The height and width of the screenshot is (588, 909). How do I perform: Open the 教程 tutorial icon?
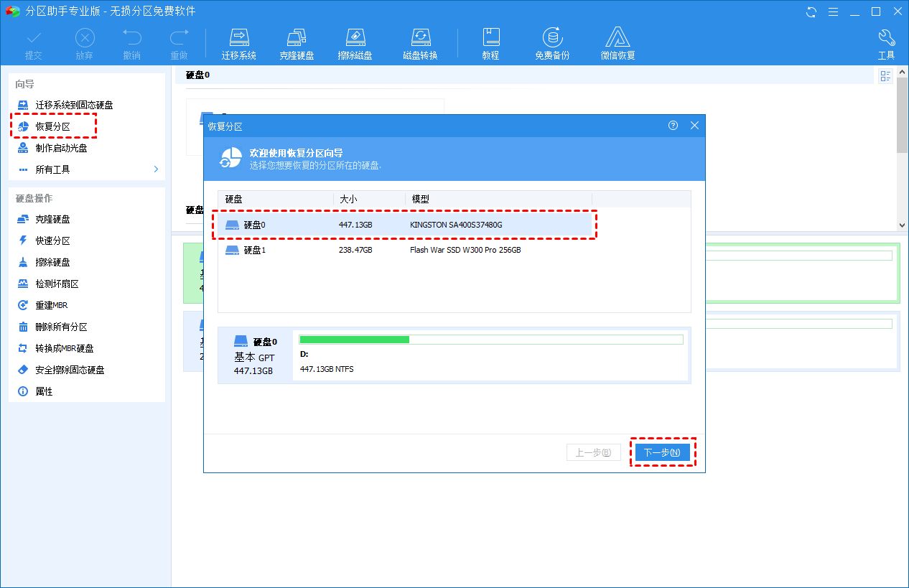491,45
